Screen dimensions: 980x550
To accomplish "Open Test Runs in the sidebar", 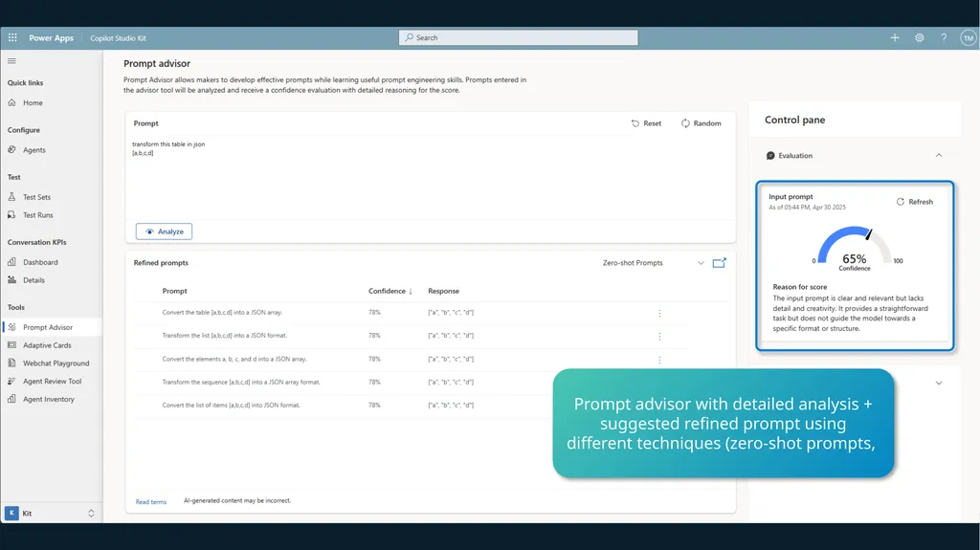I will 38,215.
